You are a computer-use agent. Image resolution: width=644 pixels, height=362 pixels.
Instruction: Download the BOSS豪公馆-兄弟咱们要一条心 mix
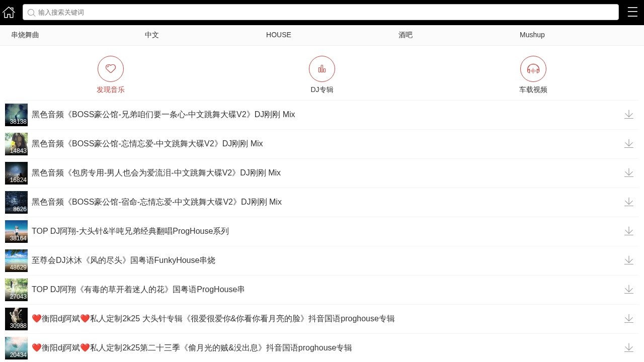628,115
